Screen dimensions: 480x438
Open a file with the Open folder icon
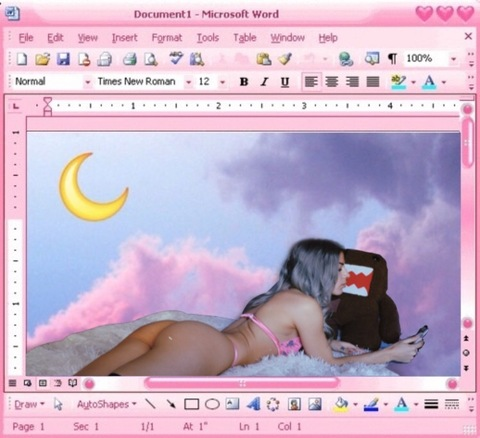43,59
